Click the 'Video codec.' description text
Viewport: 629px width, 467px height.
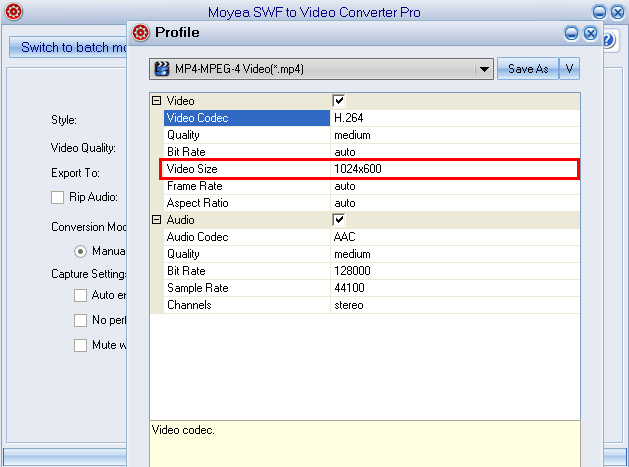point(183,430)
